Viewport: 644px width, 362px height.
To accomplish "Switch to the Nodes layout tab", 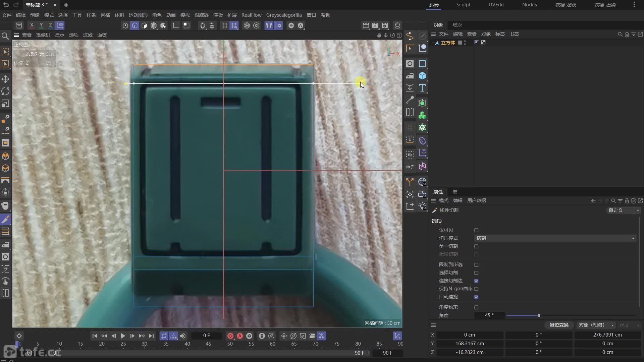I will (x=529, y=5).
